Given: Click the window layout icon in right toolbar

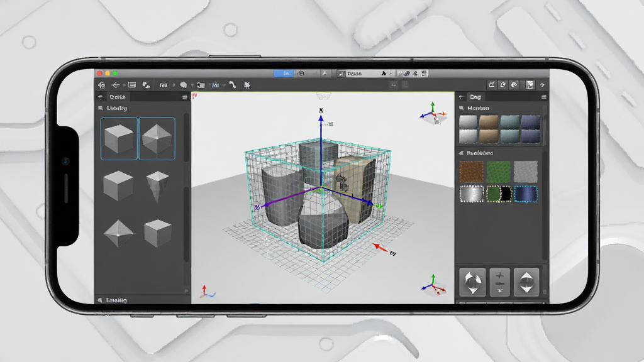Looking at the screenshot, I should [x=492, y=85].
